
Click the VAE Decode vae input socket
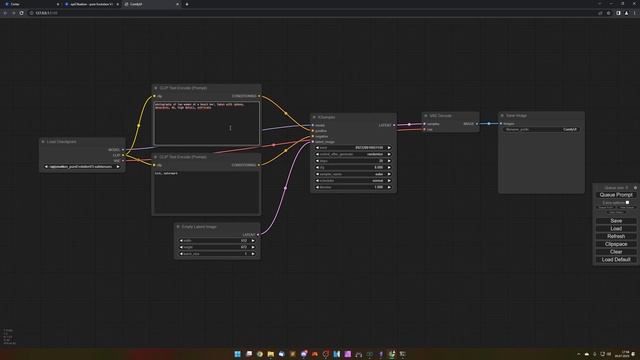point(424,129)
